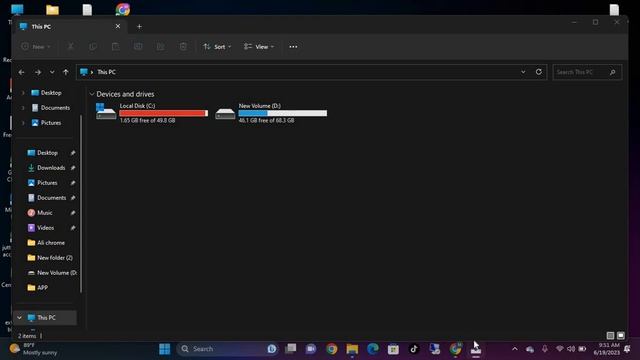Expand the top Documents tree node
Image resolution: width=640 pixels, height=360 pixels.
[23, 108]
